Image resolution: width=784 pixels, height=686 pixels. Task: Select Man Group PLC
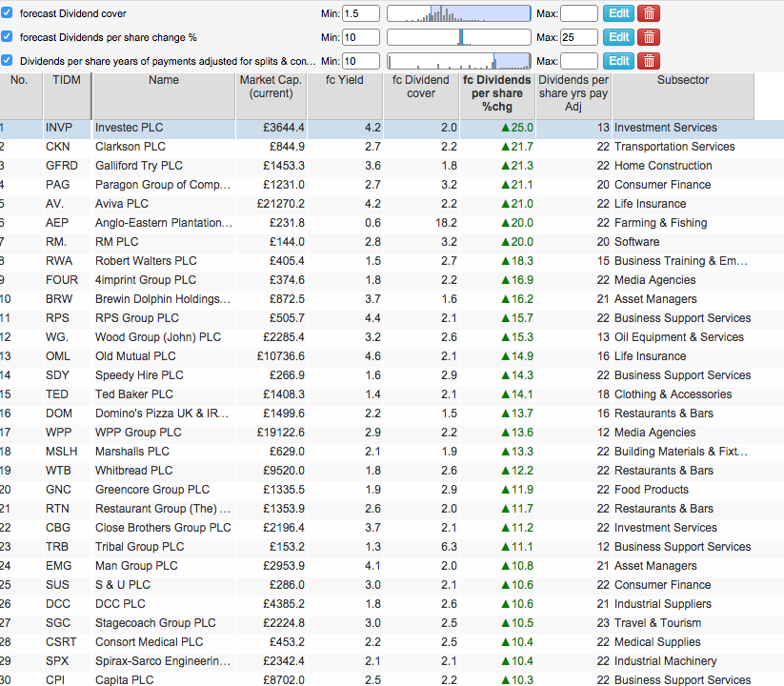(136, 566)
